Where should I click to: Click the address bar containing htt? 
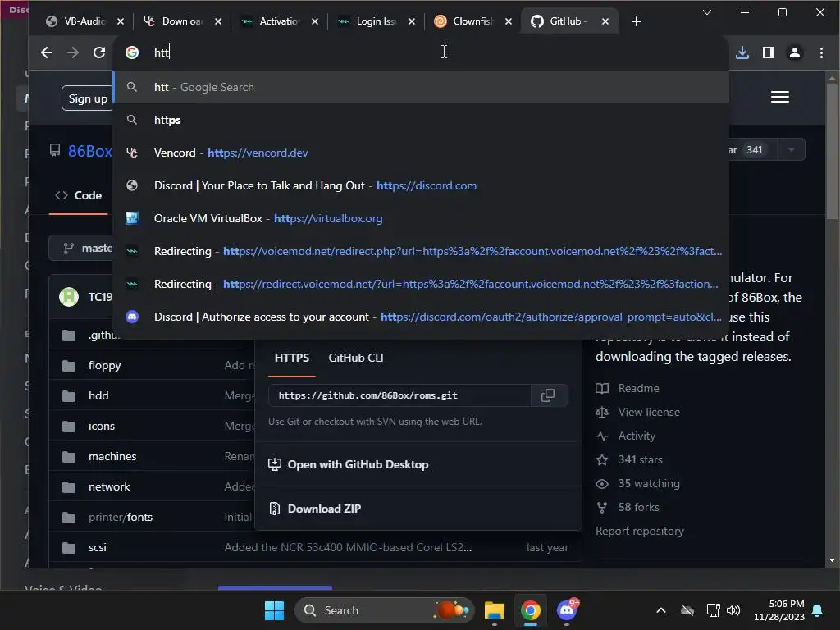pos(421,52)
